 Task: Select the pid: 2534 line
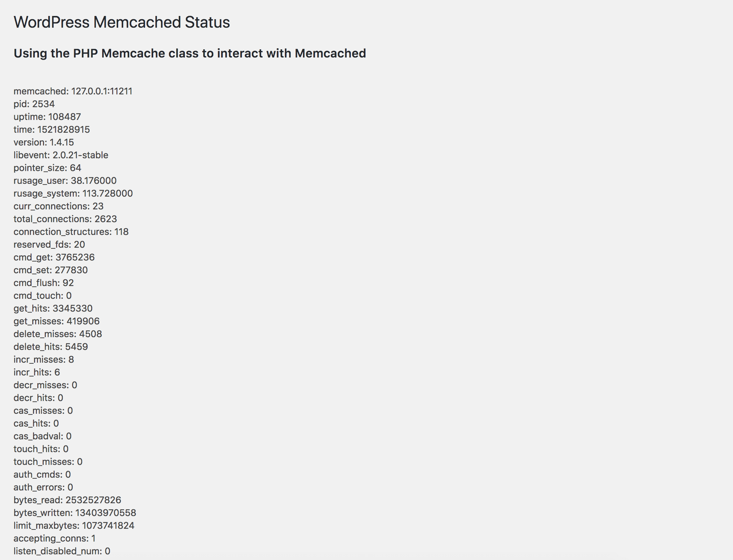click(34, 104)
